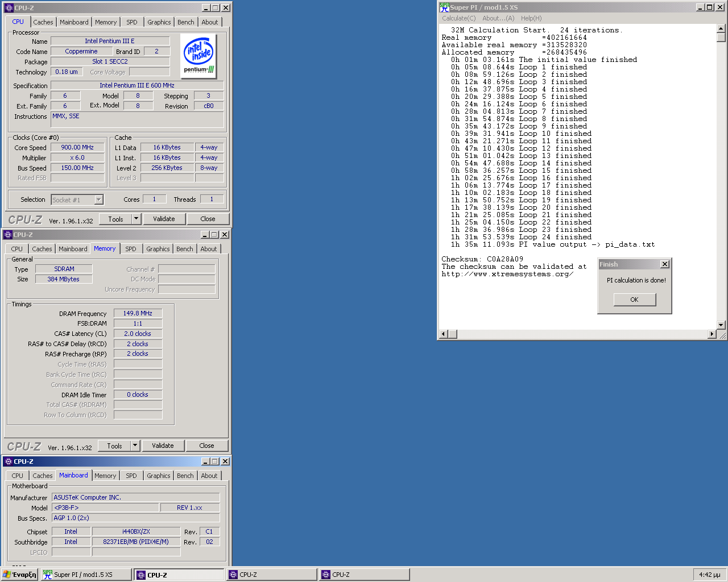
Task: Open Bench tab in top CPU-Z window
Action: [x=186, y=22]
